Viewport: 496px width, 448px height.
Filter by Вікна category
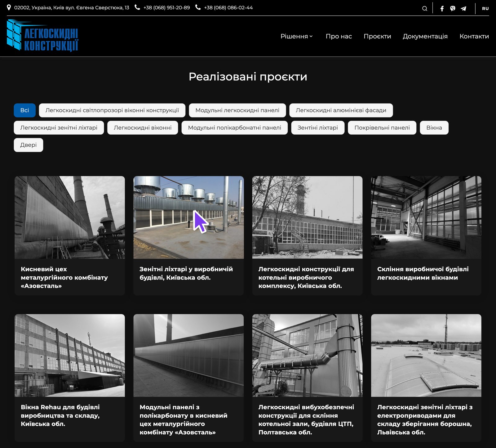click(434, 128)
